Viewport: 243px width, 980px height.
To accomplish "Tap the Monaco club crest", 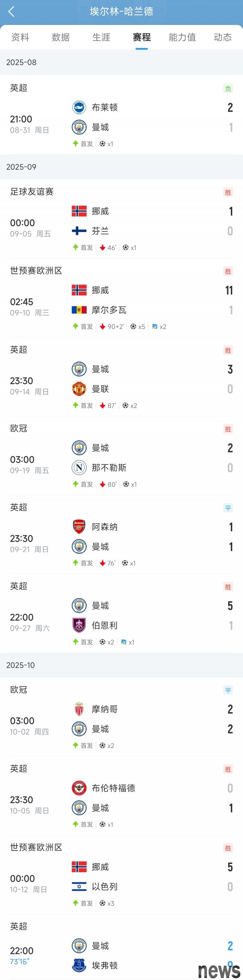I will (79, 709).
